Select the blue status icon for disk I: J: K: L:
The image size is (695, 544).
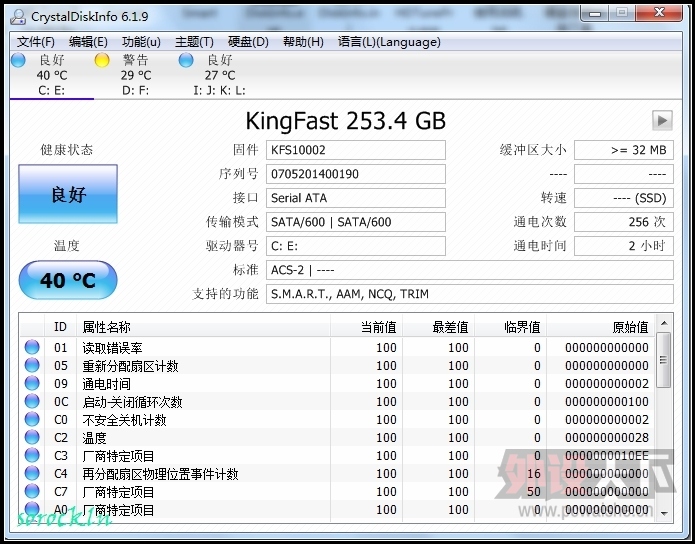(186, 60)
